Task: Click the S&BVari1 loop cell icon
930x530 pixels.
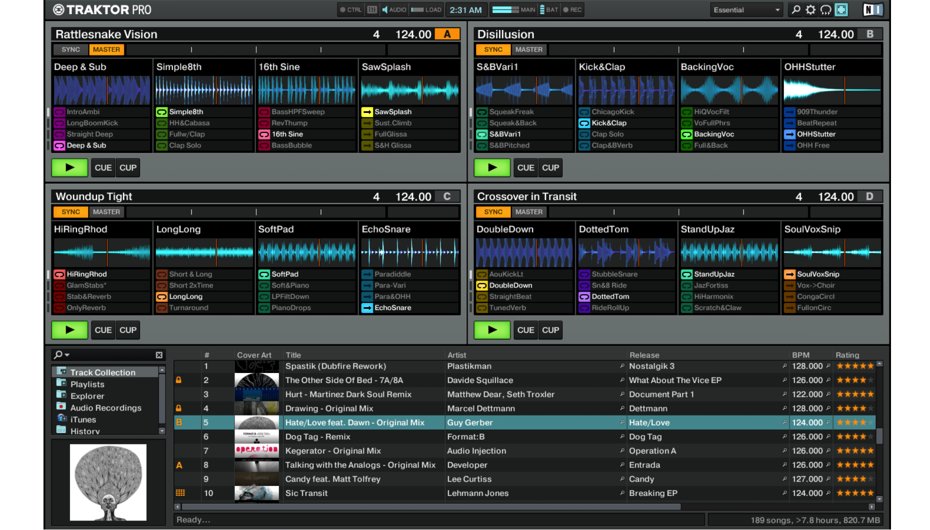Action: click(x=482, y=135)
